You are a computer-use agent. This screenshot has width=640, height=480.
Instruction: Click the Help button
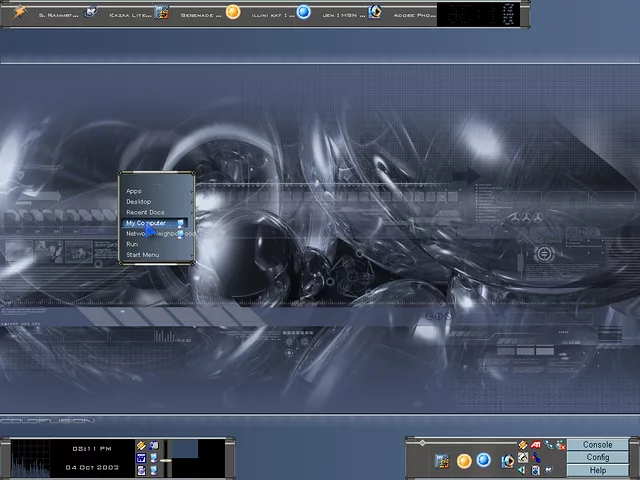(x=598, y=470)
